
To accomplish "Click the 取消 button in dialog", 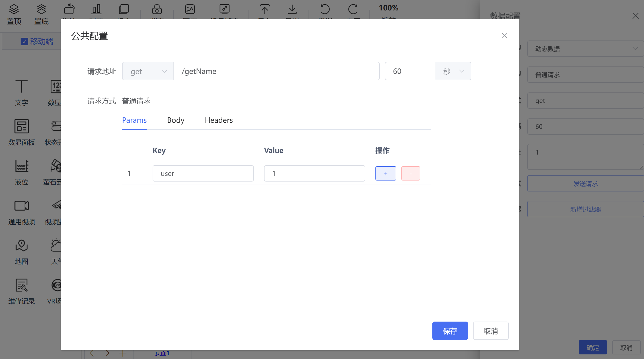I will pos(491,331).
